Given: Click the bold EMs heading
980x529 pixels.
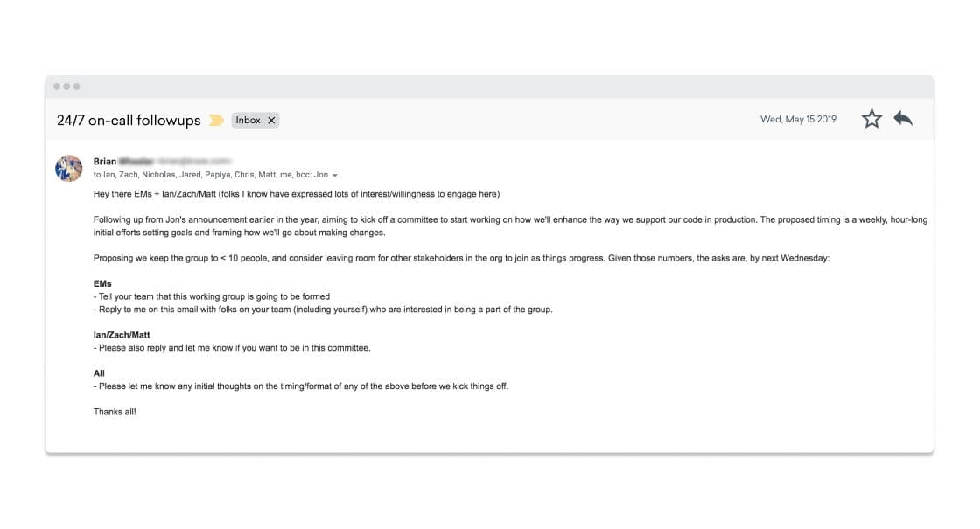Looking at the screenshot, I should coord(104,284).
